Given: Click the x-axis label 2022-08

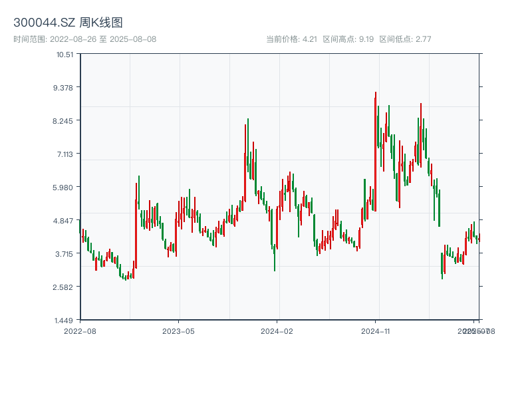Looking at the screenshot, I should (x=80, y=331).
